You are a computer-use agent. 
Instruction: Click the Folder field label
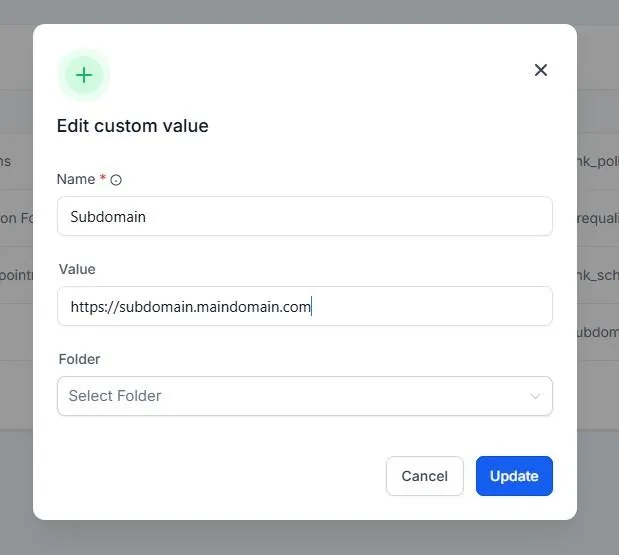pyautogui.click(x=79, y=359)
